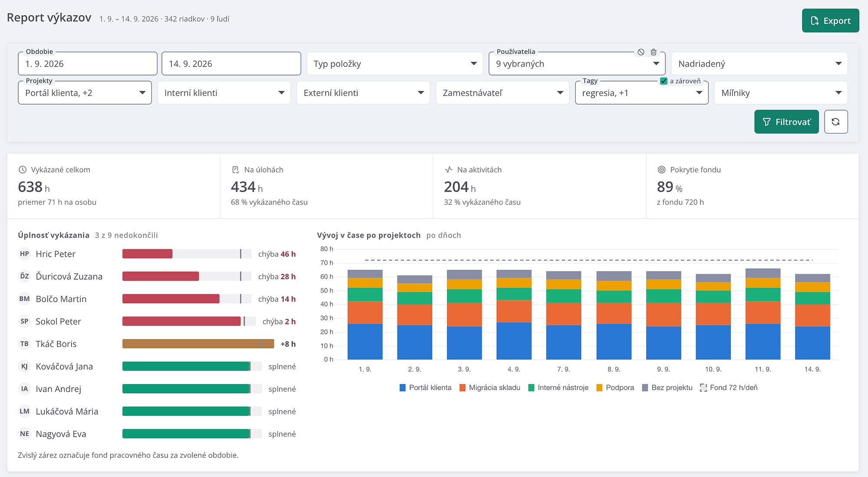Click the stacked chart bar for 4. 9.
This screenshot has height=477, width=868.
(514, 315)
